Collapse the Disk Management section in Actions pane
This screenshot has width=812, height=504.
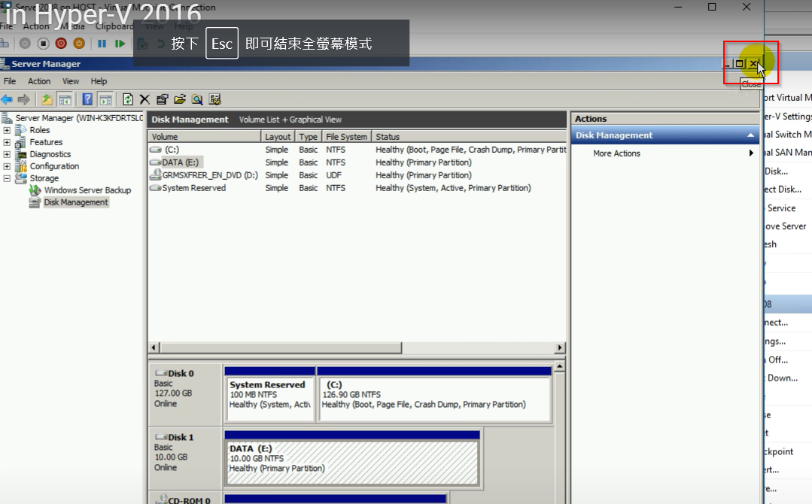pos(750,135)
